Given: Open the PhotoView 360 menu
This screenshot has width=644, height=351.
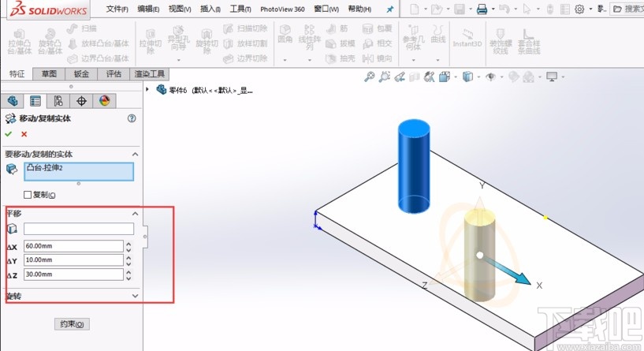Looking at the screenshot, I should pyautogui.click(x=282, y=9).
